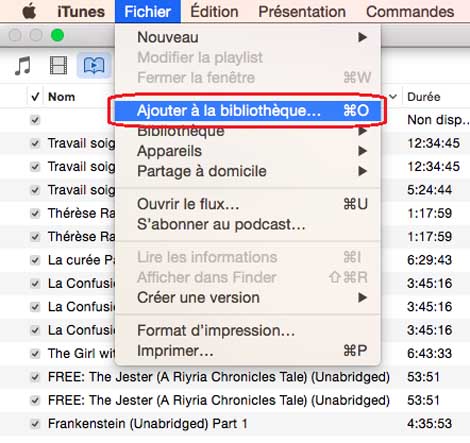Screen dimensions: 470x443
Task: Open the iTunes application menu
Action: point(81,12)
